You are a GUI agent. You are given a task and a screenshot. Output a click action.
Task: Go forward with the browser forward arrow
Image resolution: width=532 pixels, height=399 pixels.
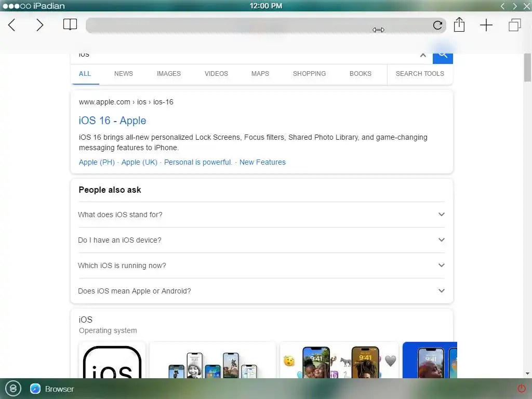(x=39, y=25)
